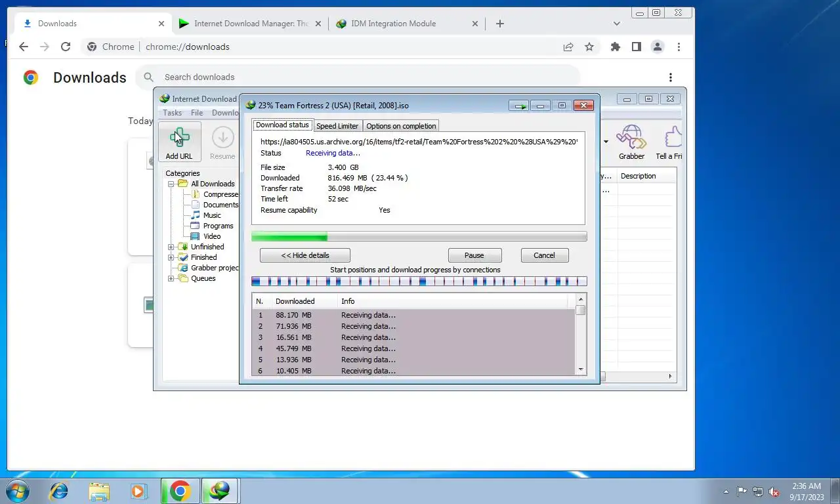Select the Grabber projects tree item
Image resolution: width=840 pixels, height=504 pixels.
tap(214, 268)
